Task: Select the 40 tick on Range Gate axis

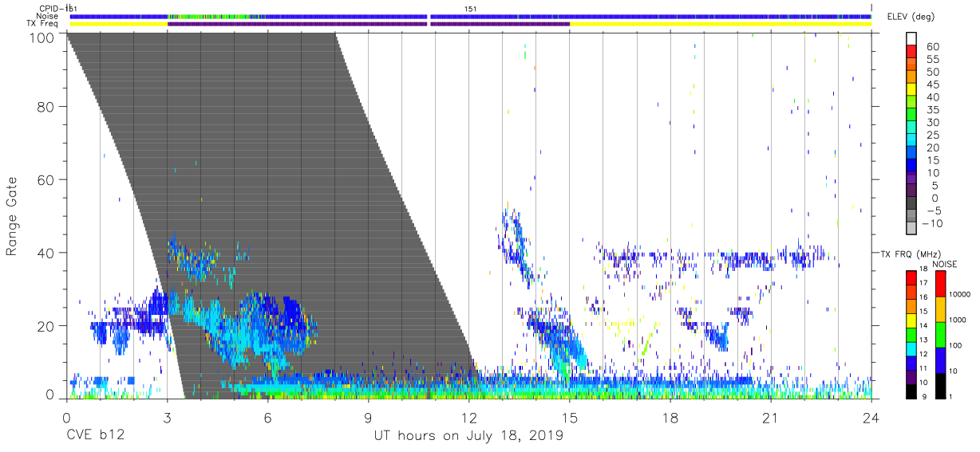Action: (x=46, y=253)
